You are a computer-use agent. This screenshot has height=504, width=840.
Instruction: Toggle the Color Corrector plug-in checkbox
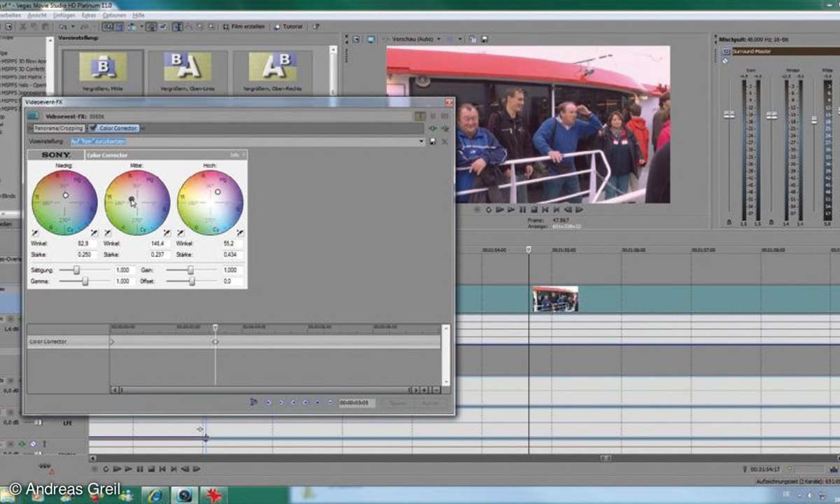94,128
